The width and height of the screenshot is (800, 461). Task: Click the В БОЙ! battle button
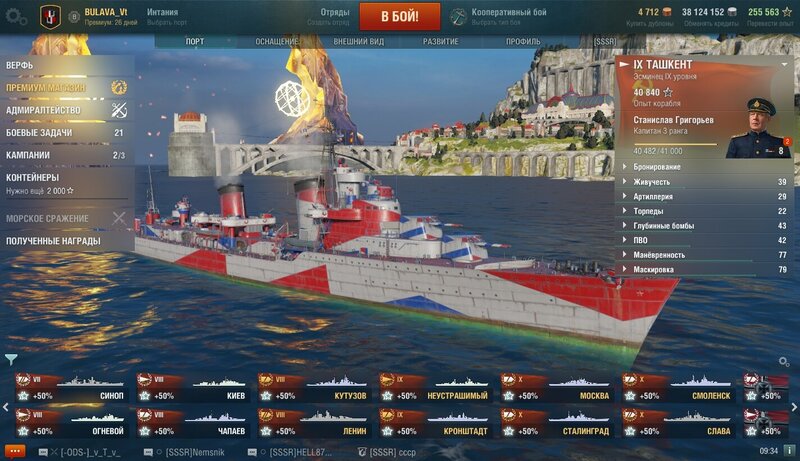pyautogui.click(x=400, y=16)
